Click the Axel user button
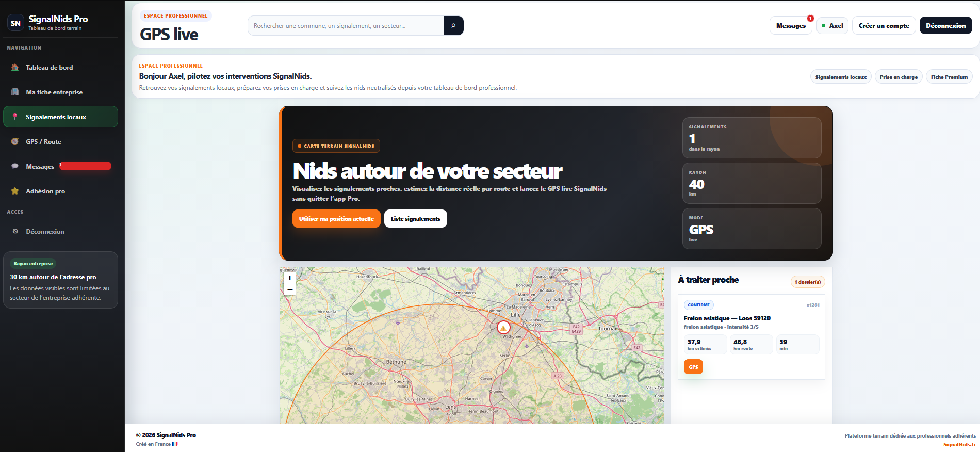Screen dimensions: 980x452 point(832,25)
